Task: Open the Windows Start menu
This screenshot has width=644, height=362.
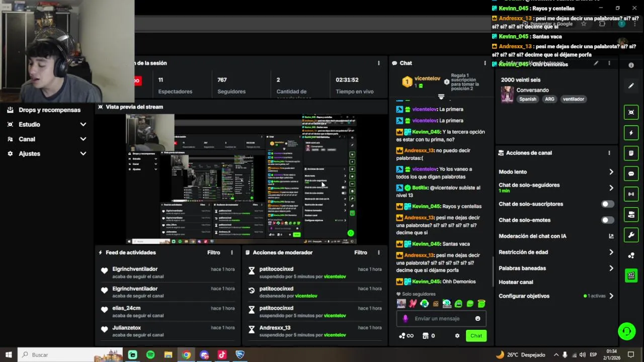Action: (x=9, y=355)
